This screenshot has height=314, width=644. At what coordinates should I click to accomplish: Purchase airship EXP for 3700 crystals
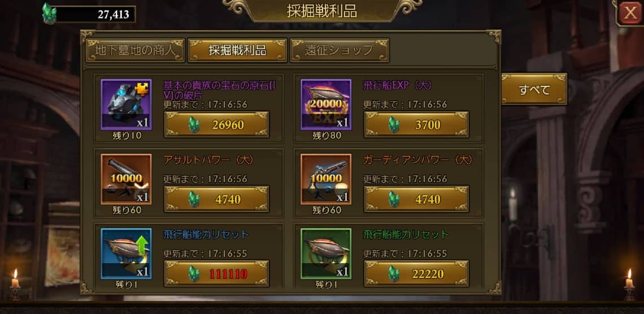[416, 124]
